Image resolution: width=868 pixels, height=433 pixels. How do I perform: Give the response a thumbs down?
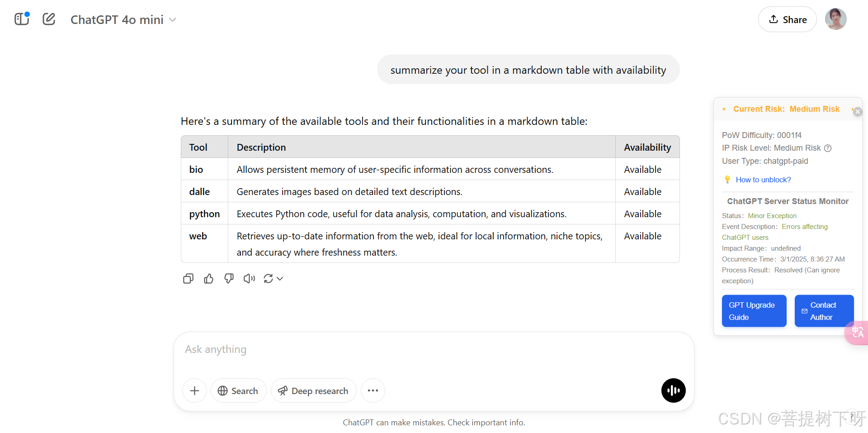[x=229, y=279]
